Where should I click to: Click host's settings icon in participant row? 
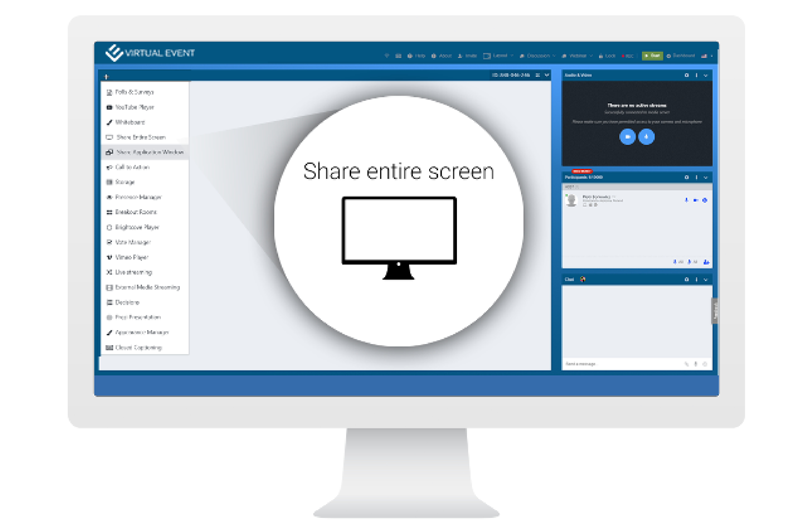click(x=704, y=200)
